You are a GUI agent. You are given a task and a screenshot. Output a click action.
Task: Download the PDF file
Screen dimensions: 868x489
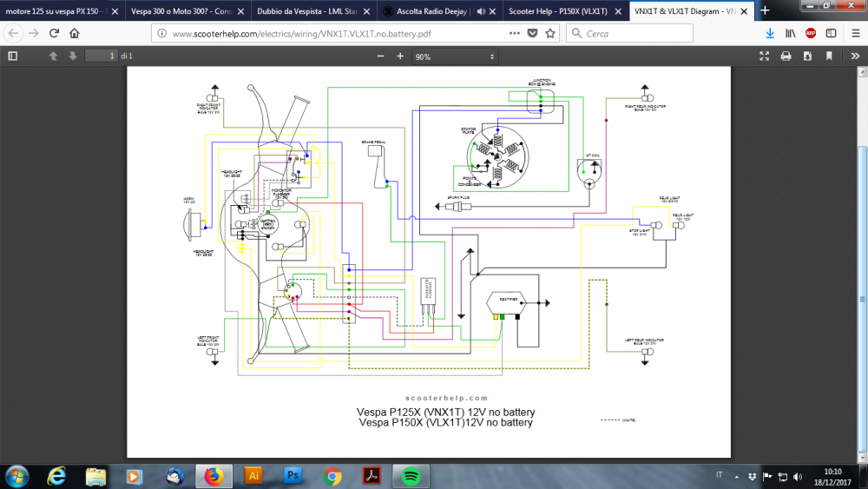[807, 56]
